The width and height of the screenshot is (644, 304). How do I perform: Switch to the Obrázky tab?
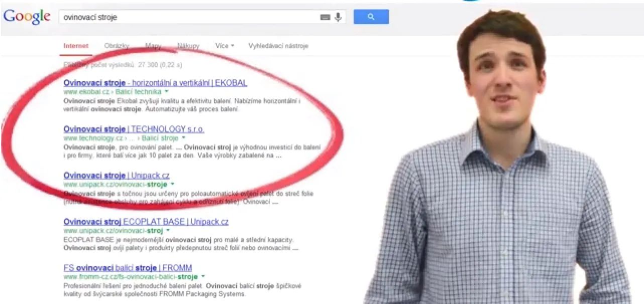[117, 46]
